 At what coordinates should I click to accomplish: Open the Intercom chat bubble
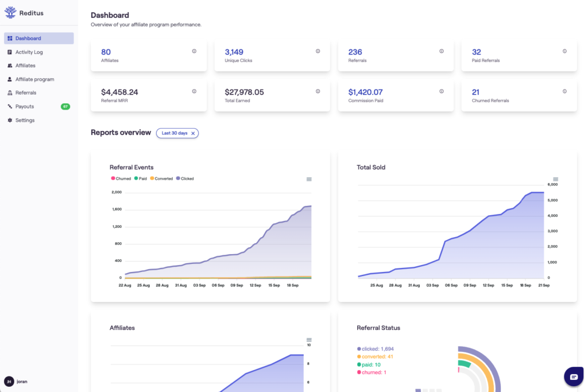[x=574, y=377]
